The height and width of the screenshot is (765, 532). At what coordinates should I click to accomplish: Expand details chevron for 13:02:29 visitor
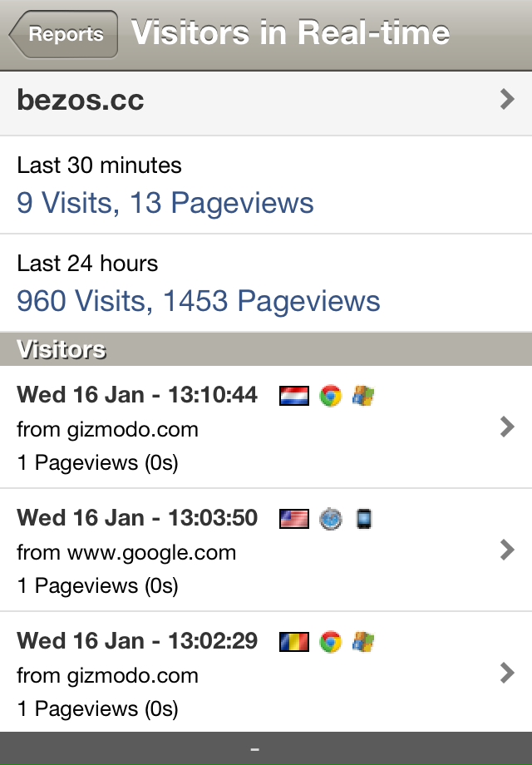[x=508, y=673]
